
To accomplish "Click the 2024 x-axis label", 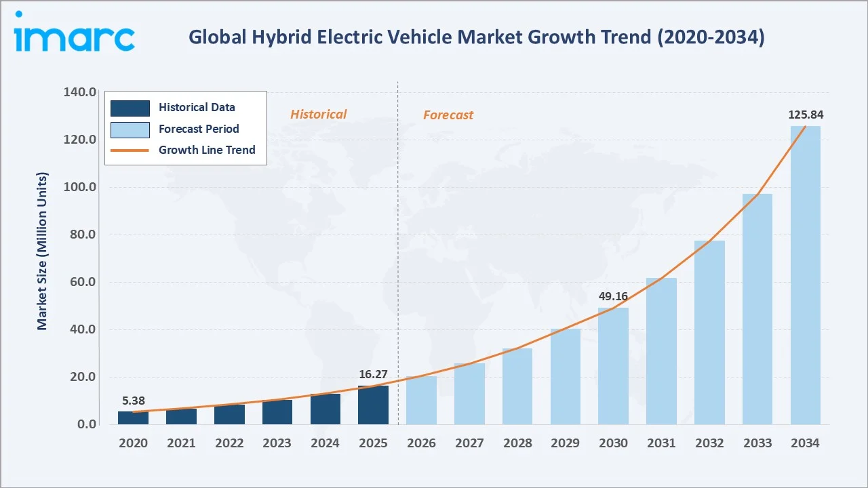I will (x=325, y=443).
